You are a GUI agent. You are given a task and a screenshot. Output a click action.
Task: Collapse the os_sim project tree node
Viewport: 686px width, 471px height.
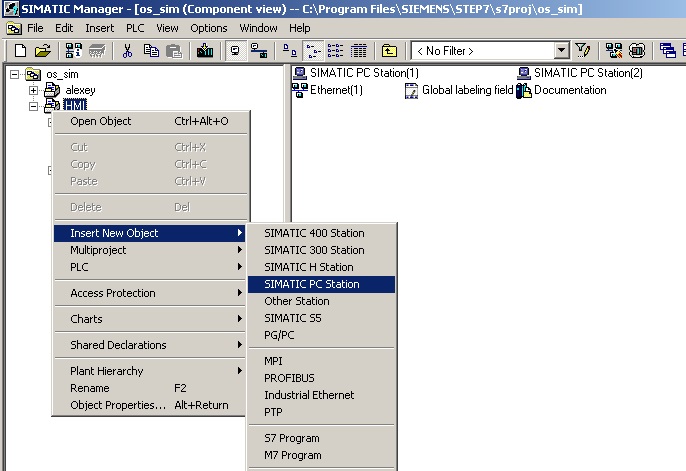[14, 74]
